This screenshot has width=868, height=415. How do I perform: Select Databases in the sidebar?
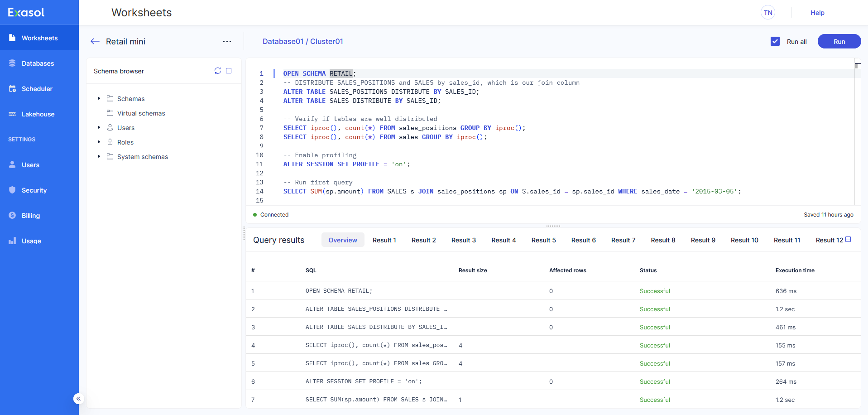pyautogui.click(x=38, y=63)
